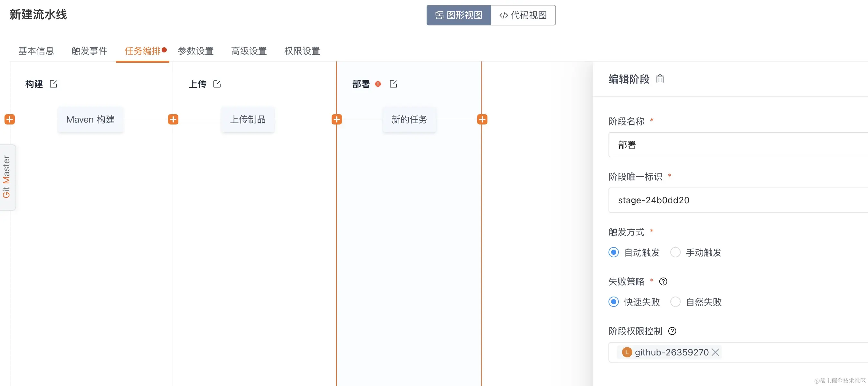This screenshot has height=386, width=868.
Task: Switch to 触发事件 tab
Action: 89,51
